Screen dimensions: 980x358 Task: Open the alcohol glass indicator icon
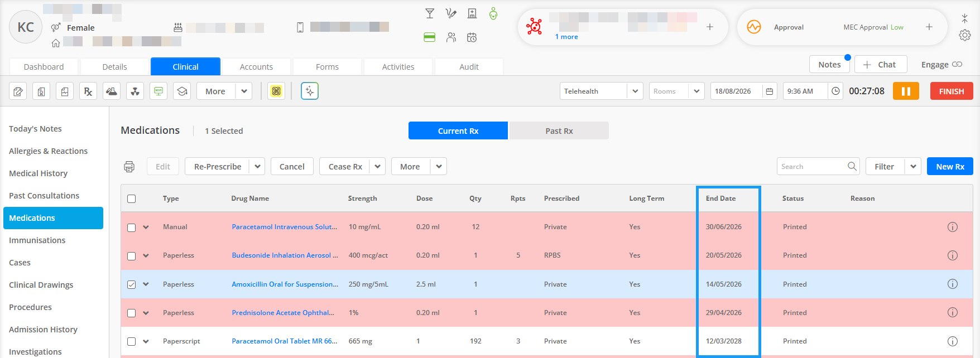click(x=430, y=13)
